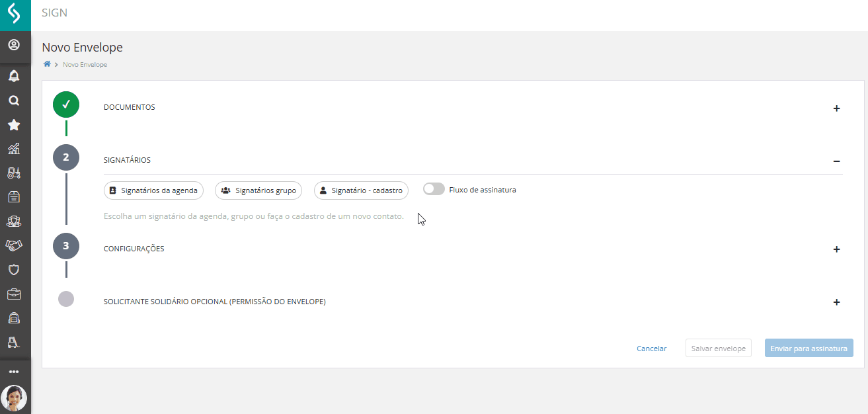Enable the Fluxo de assinatura toggle
Viewport: 868px width, 414px height.
[x=434, y=190]
